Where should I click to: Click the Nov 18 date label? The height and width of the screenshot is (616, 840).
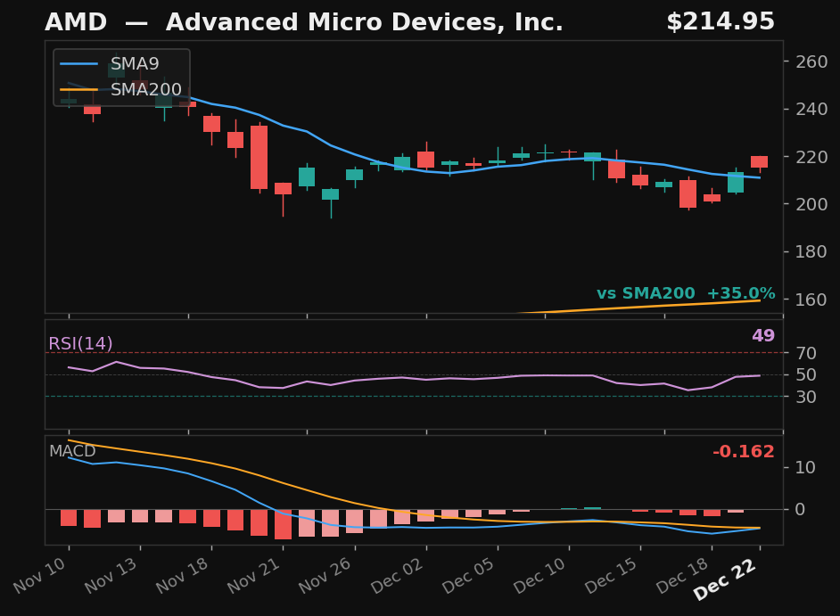[182, 575]
